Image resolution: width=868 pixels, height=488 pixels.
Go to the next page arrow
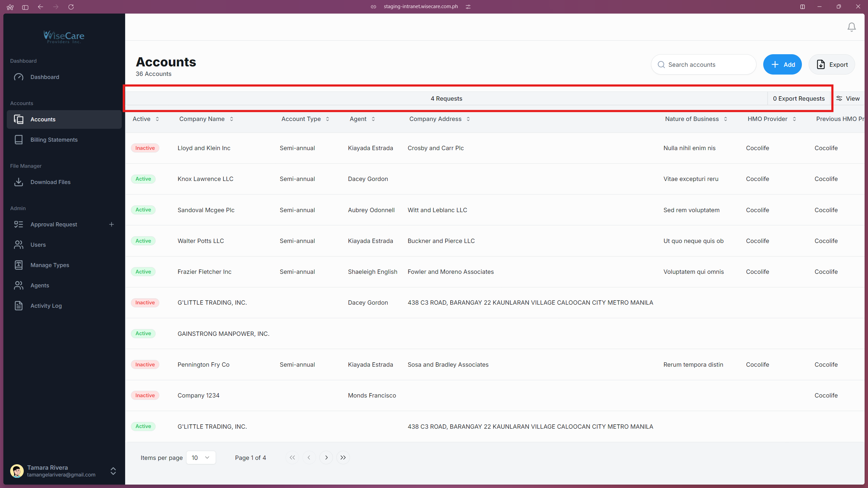tap(326, 457)
